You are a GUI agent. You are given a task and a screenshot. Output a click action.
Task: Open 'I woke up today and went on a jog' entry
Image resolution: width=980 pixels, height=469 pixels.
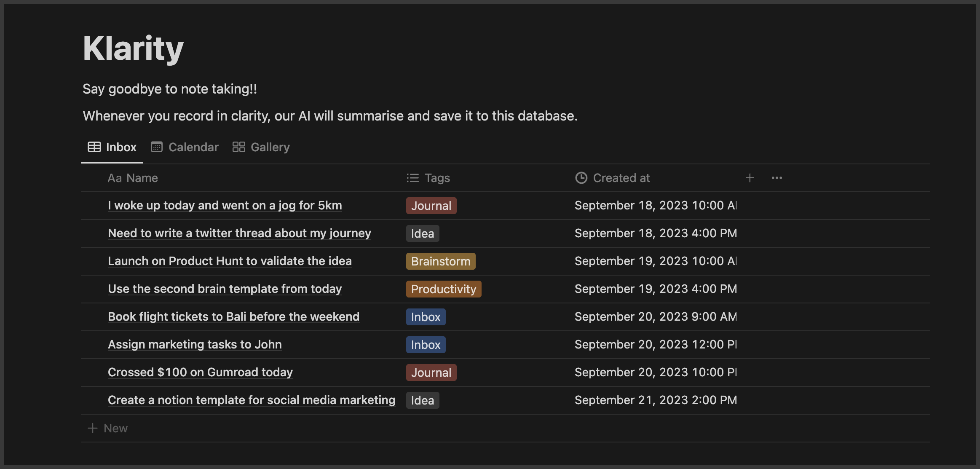(x=225, y=205)
